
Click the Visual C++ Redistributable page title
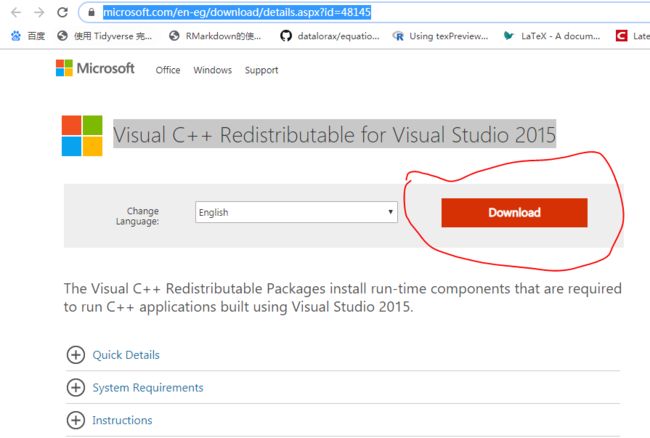point(334,135)
